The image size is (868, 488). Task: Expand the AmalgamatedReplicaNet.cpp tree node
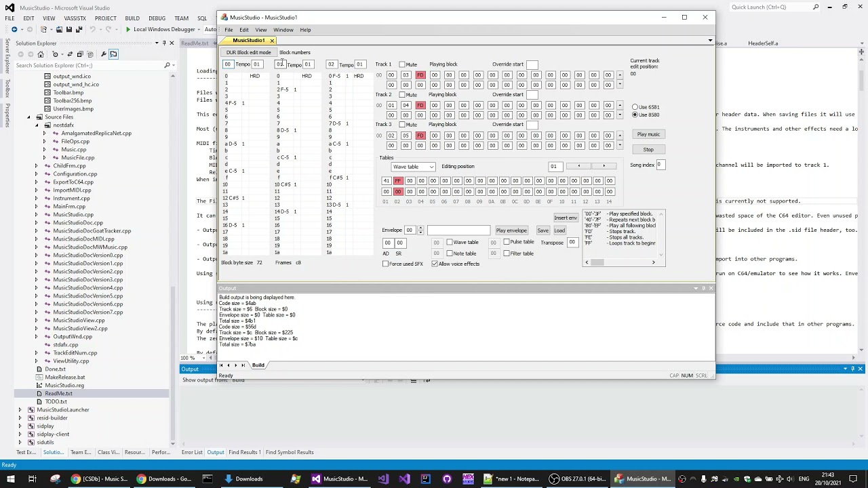[x=45, y=134]
